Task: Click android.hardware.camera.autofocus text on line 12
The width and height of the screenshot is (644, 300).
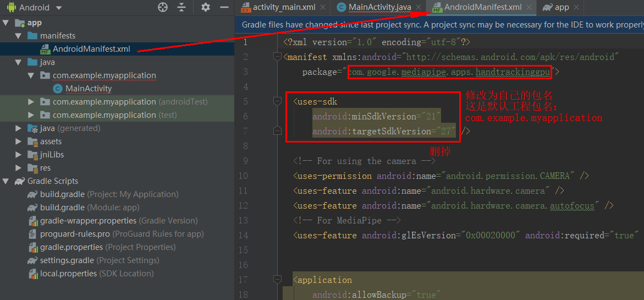Action: 513,205
